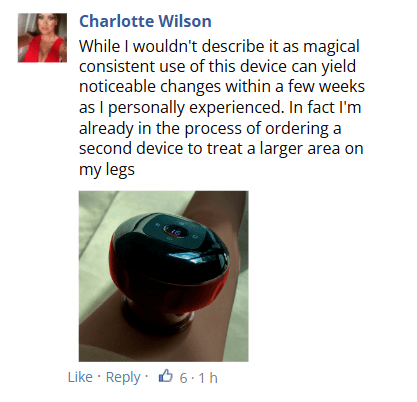Like Charlotte Wilson's comment
The image size is (417, 402).
click(x=80, y=377)
